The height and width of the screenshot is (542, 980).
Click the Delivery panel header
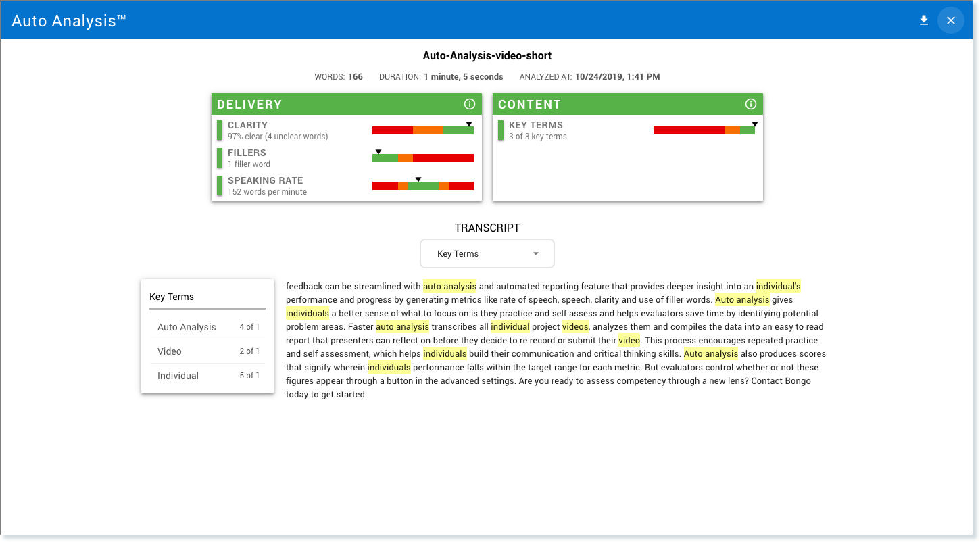[338, 104]
